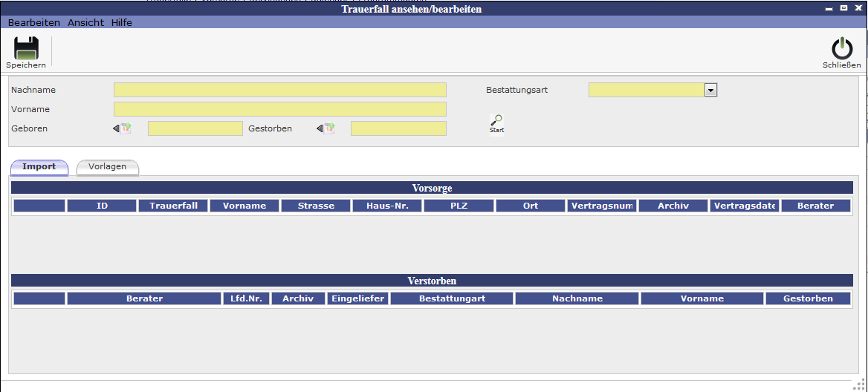Screen dimensions: 868x392
Task: Click the Gestorben date field
Action: coord(398,128)
